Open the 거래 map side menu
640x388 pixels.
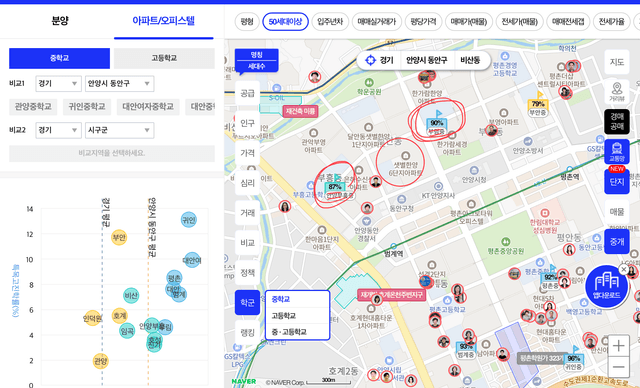pos(247,213)
